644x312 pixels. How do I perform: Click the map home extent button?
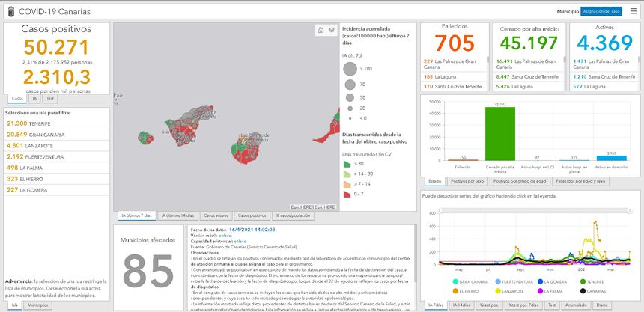point(321,31)
